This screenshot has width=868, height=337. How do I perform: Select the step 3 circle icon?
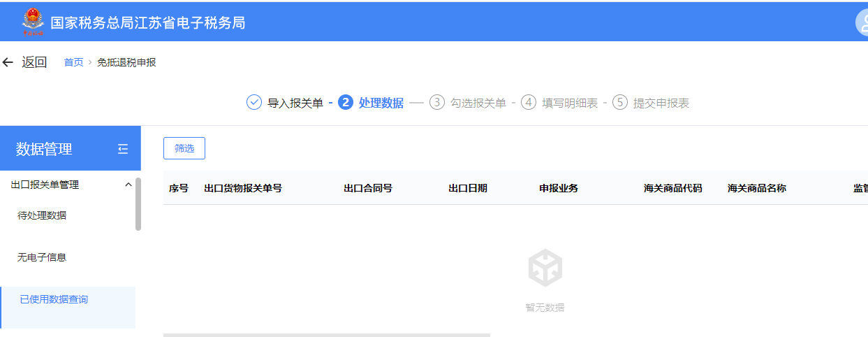[437, 103]
